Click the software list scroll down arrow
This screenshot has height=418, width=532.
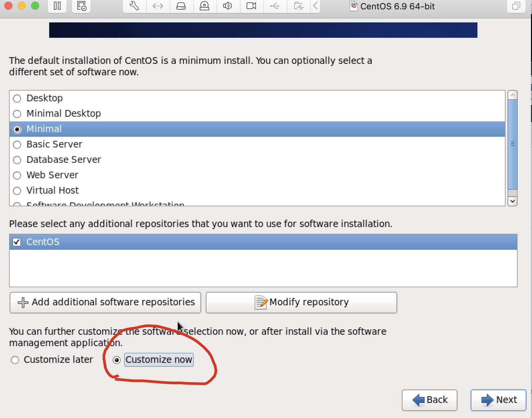click(513, 201)
